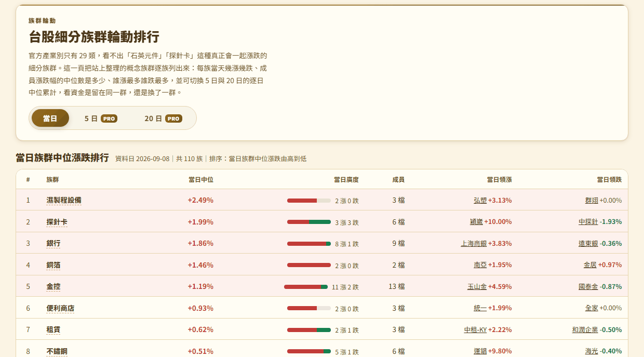Click the 當日族群中位漲跌排行 section title
The height and width of the screenshot is (357, 644).
tap(62, 158)
